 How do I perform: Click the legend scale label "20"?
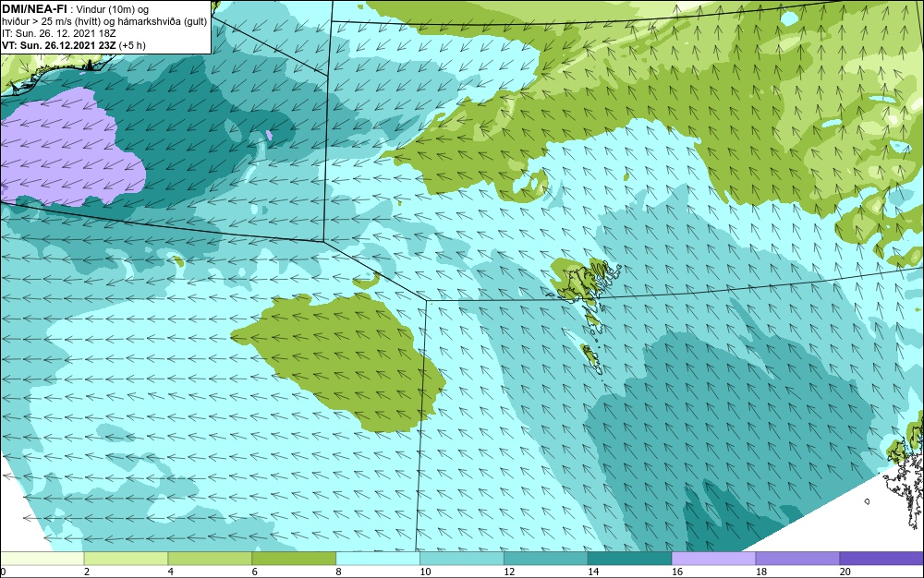tap(845, 572)
